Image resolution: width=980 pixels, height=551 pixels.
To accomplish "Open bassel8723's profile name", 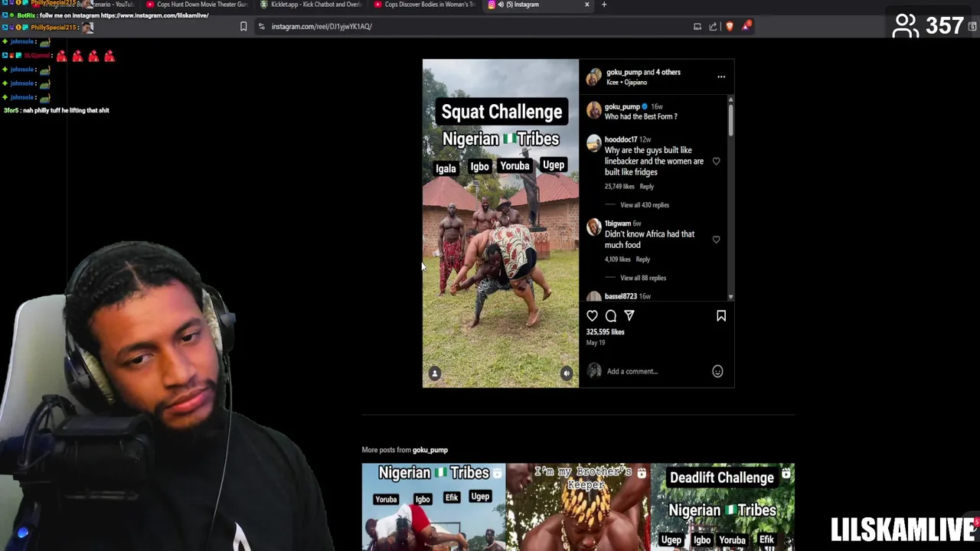I will (x=621, y=296).
